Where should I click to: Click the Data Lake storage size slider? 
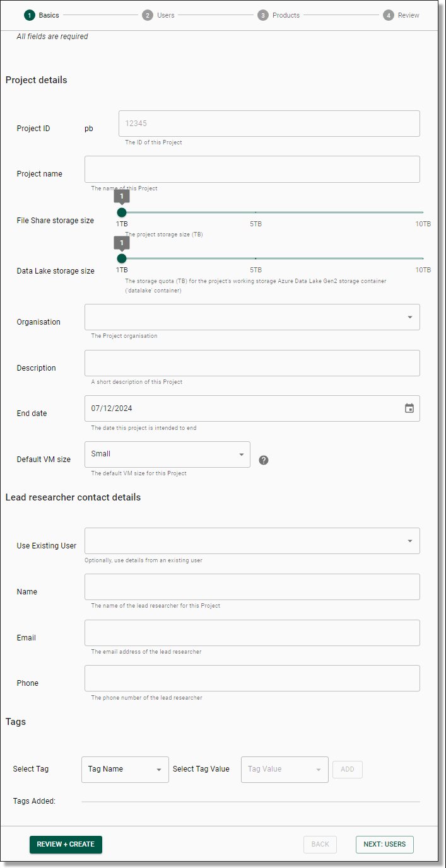click(x=122, y=258)
